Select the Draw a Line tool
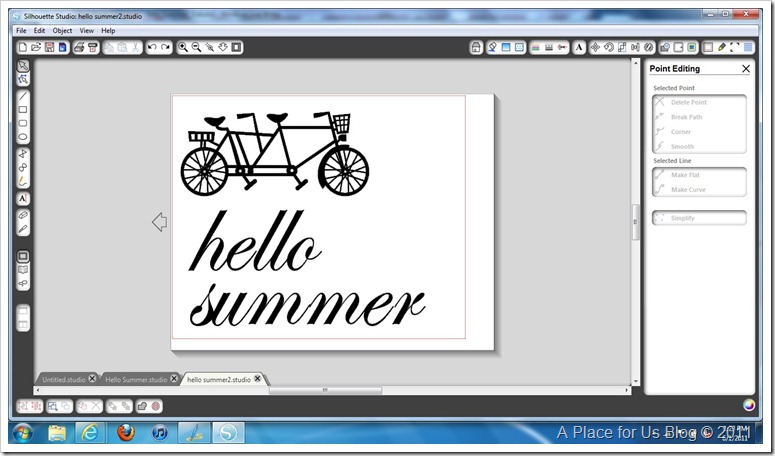This screenshot has width=775, height=456. (x=23, y=96)
